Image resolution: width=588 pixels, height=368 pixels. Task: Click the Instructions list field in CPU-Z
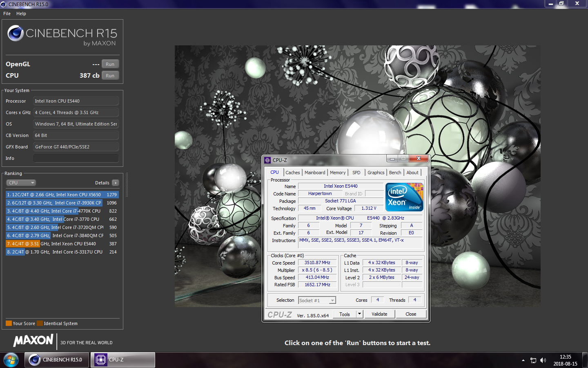(360, 243)
